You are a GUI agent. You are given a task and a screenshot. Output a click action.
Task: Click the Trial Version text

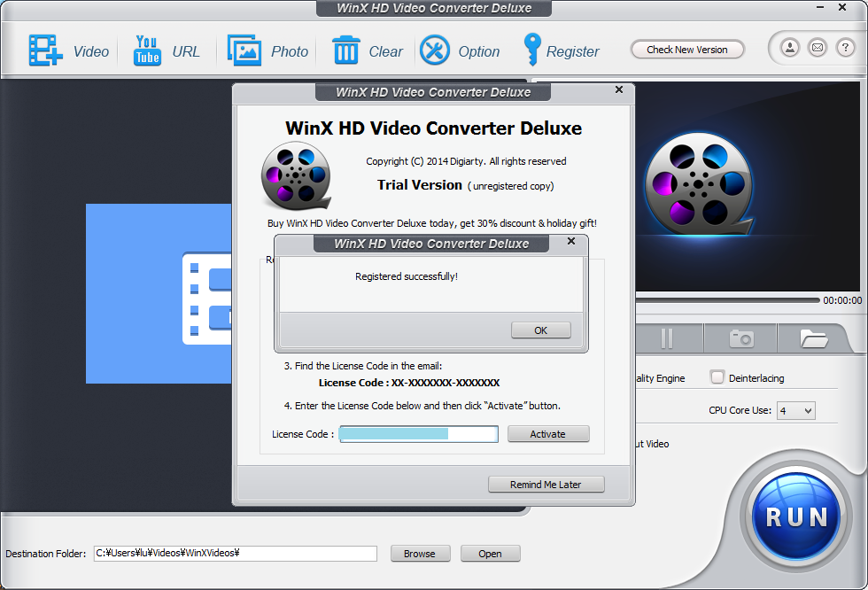point(420,185)
